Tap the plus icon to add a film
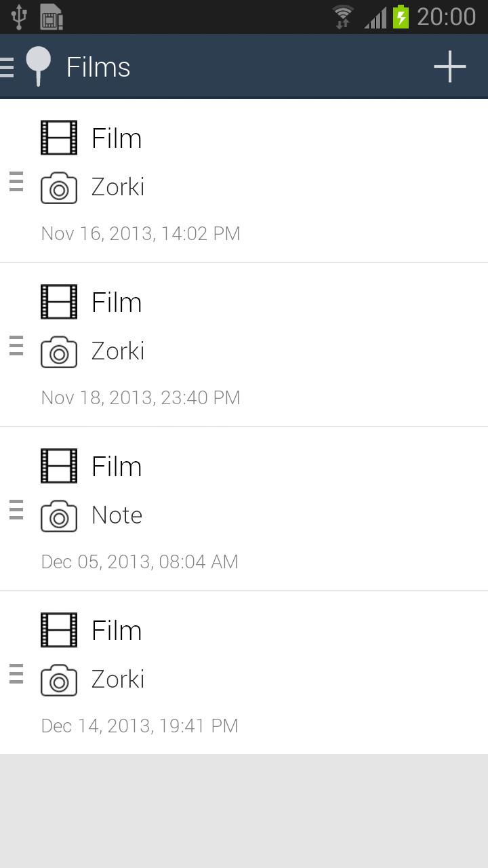Screen dimensions: 488x868 pyautogui.click(x=450, y=67)
